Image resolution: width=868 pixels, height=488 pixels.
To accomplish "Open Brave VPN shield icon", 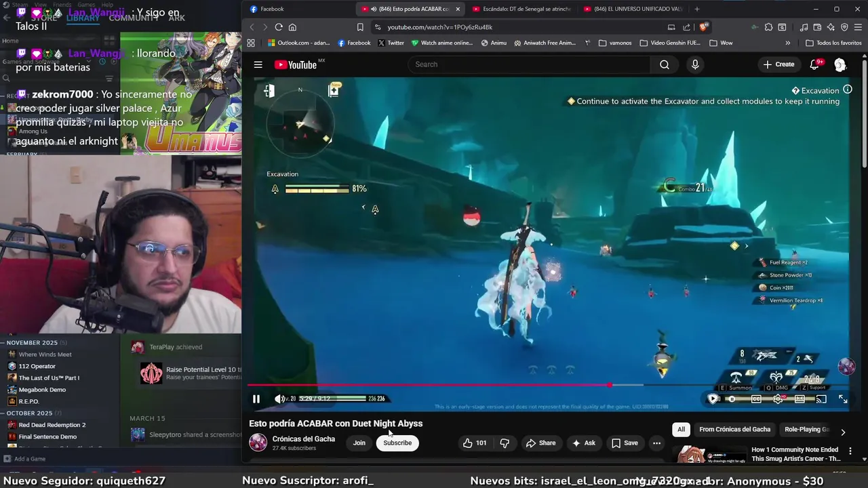I will pos(844,27).
